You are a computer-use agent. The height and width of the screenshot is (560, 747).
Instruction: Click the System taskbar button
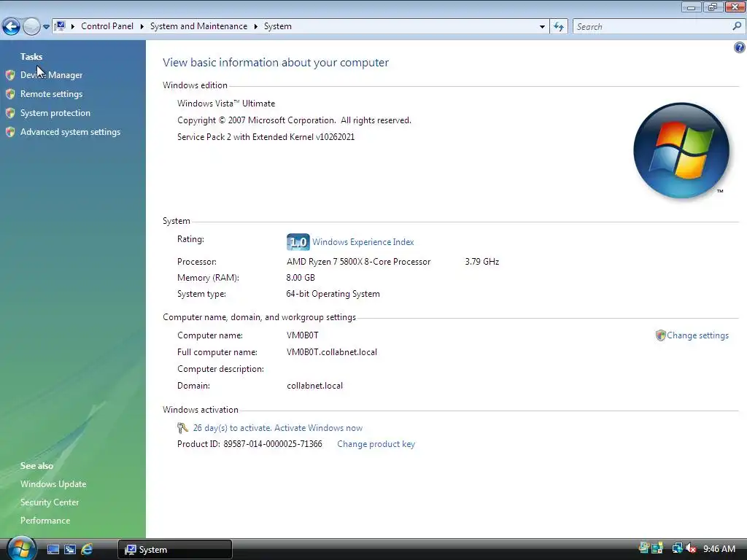(x=175, y=550)
